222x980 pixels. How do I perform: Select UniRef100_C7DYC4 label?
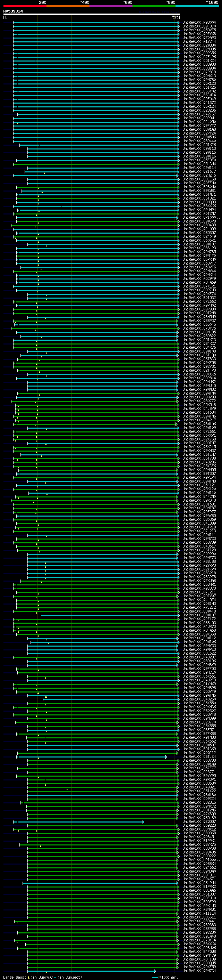pyautogui.click(x=199, y=940)
